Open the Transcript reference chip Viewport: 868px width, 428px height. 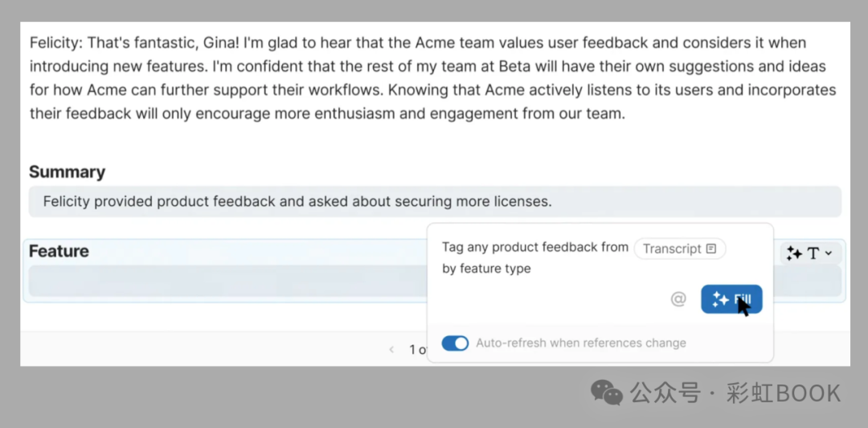tap(680, 249)
